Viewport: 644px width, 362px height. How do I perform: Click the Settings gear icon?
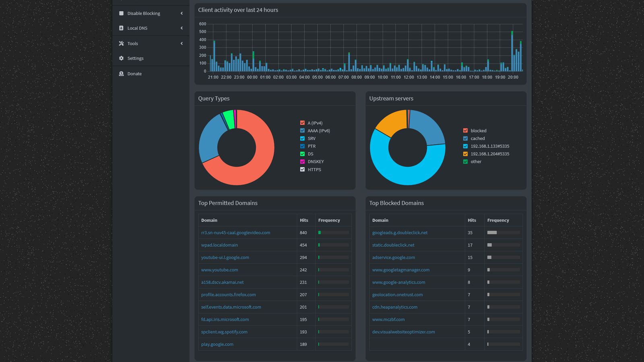tap(121, 58)
